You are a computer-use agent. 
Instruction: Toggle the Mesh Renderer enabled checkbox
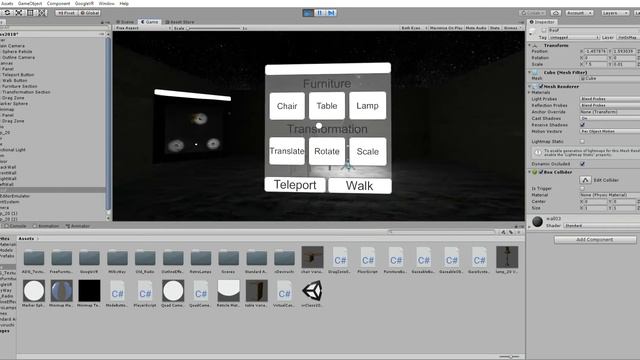point(541,87)
